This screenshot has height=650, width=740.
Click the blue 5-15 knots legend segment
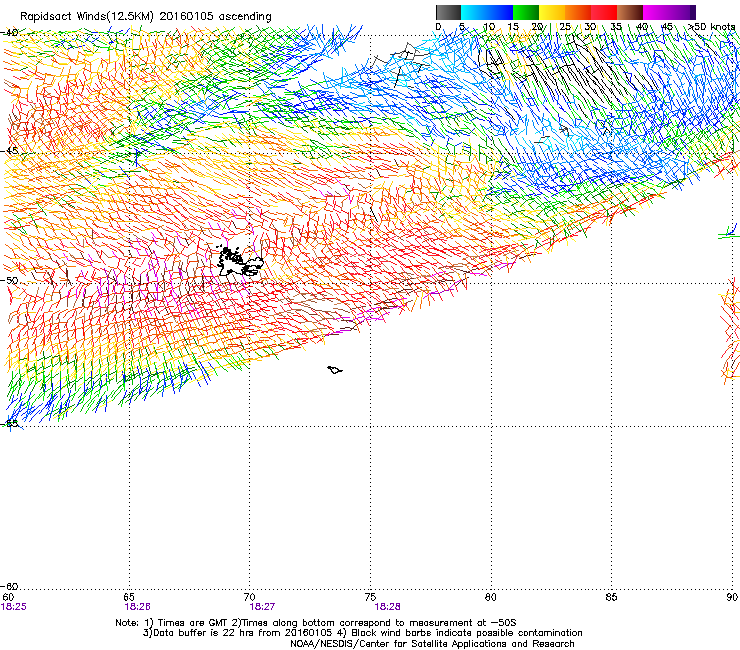coord(487,12)
